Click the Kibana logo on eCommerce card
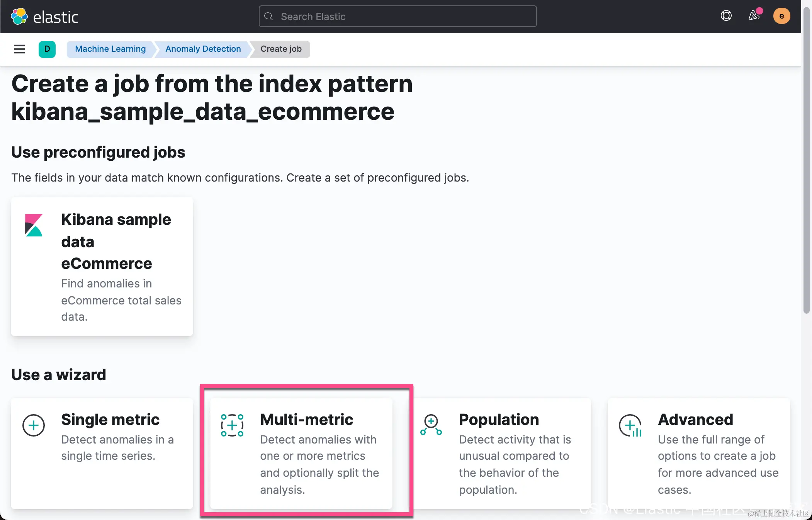The width and height of the screenshot is (812, 520). click(x=34, y=225)
